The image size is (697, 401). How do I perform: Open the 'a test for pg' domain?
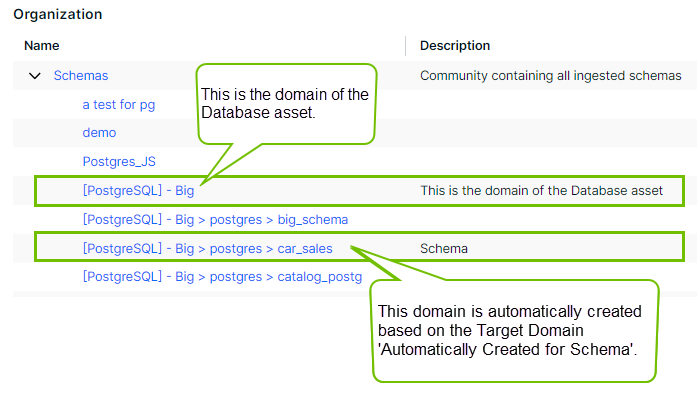(x=118, y=104)
